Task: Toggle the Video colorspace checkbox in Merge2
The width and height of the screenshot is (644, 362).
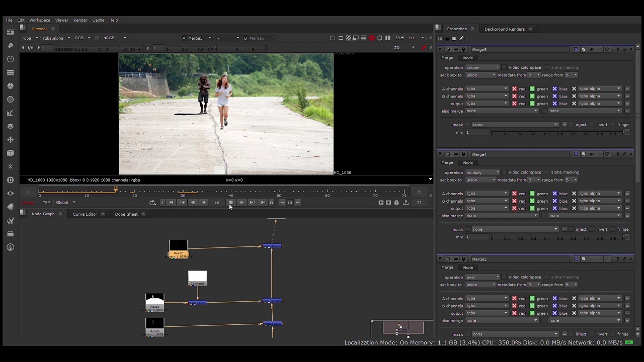Action: (505, 277)
